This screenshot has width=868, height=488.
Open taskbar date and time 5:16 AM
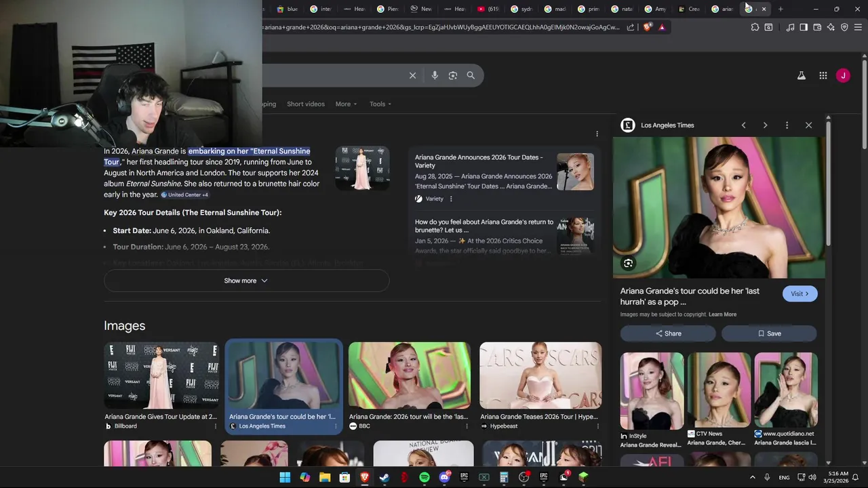click(x=837, y=477)
